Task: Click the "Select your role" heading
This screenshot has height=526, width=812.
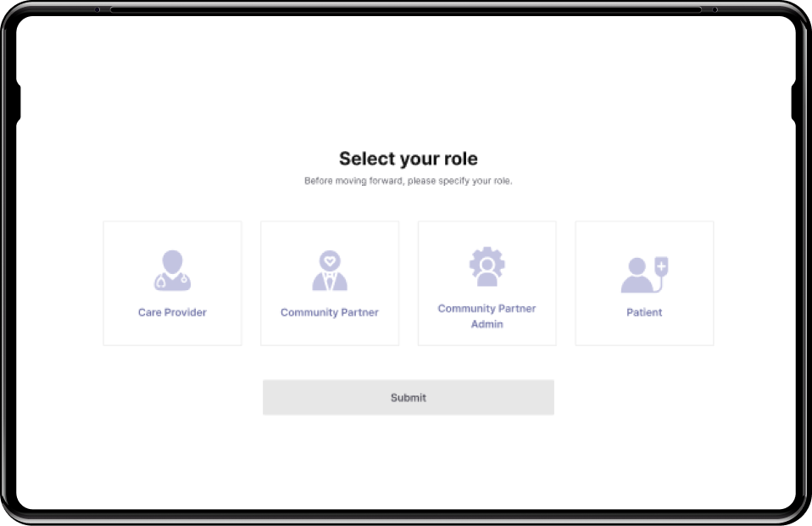Action: [409, 159]
